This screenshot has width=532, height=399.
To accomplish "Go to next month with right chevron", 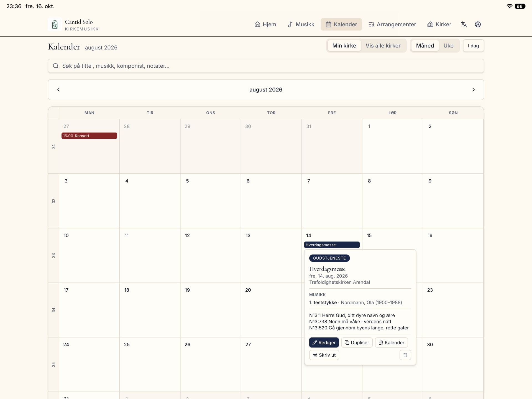I will pyautogui.click(x=473, y=90).
